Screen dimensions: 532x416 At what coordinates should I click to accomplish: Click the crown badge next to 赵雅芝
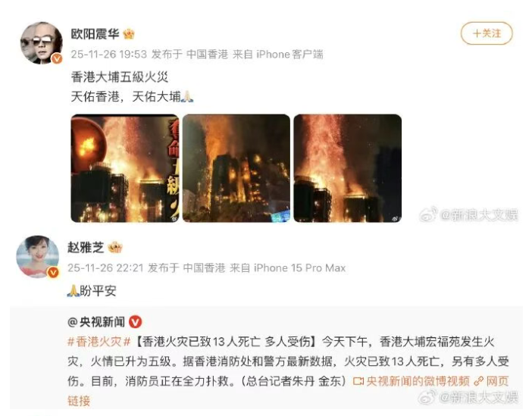pos(115,247)
